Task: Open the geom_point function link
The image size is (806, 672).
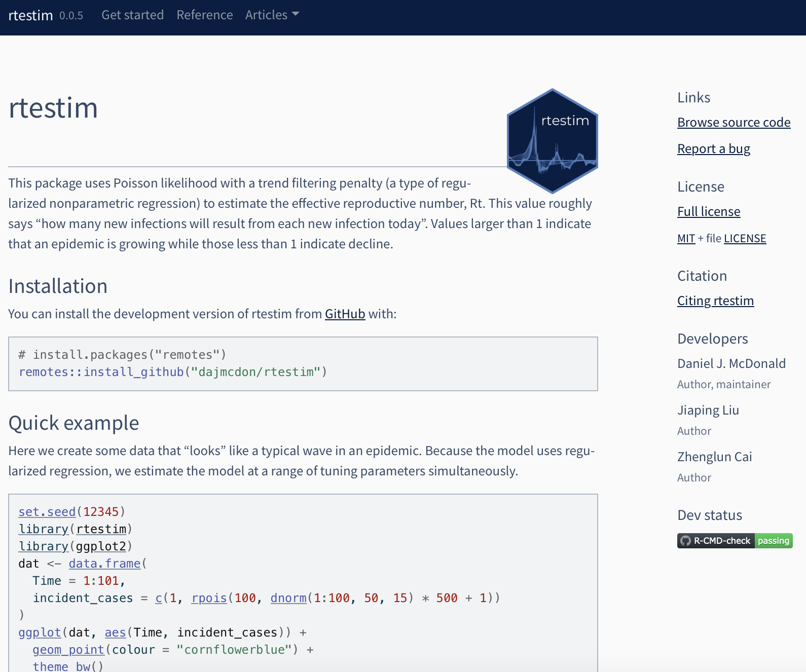Action: [x=68, y=650]
